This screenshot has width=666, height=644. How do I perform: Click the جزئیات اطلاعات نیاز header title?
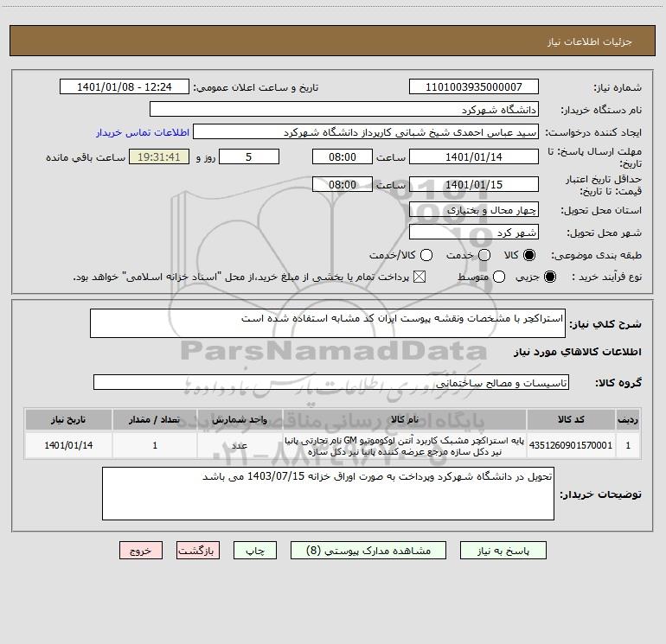coord(590,41)
